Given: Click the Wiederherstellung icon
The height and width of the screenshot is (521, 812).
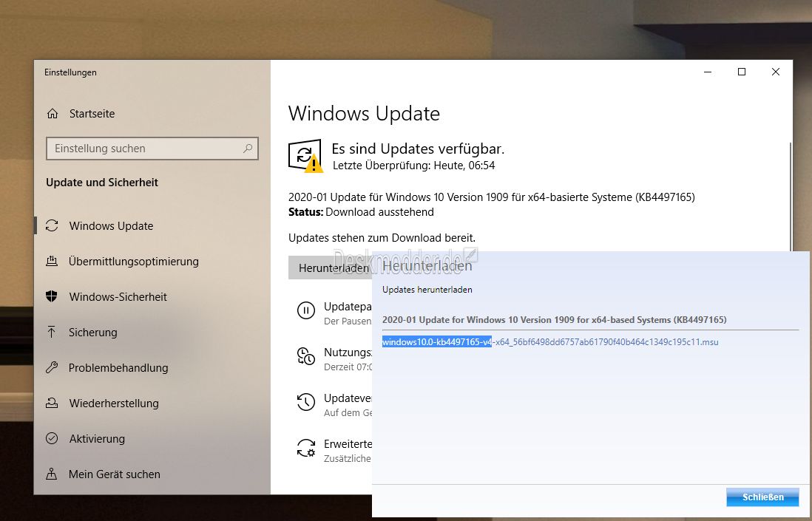Looking at the screenshot, I should (x=52, y=403).
